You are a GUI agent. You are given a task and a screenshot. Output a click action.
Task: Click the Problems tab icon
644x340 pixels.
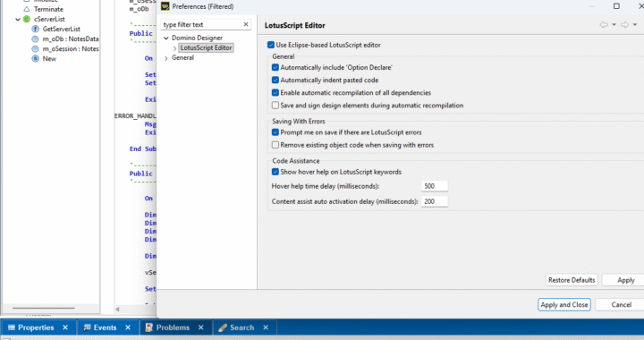point(149,327)
